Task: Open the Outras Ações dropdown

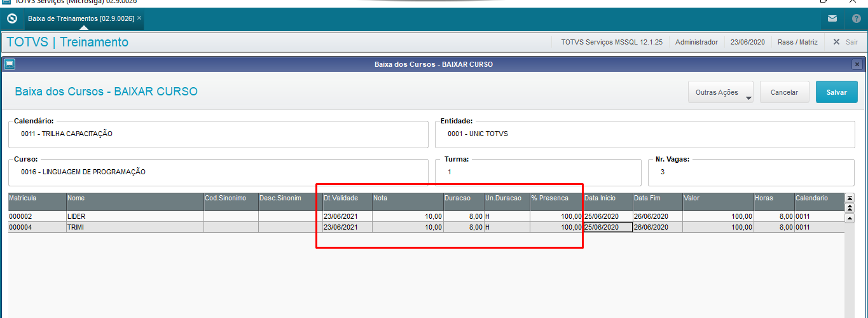Action: (x=720, y=92)
